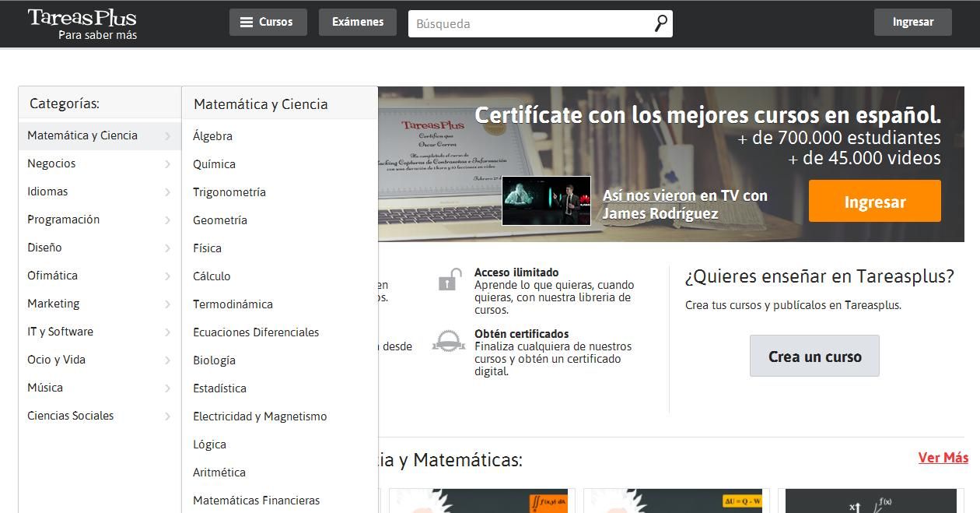This screenshot has height=513, width=980.
Task: Click into the Búsqueda search field
Action: (x=529, y=23)
